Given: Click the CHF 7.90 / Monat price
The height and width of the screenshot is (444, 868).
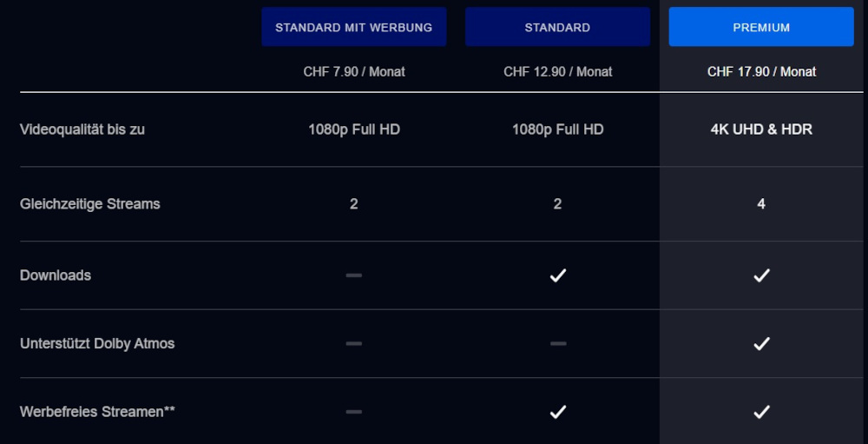Looking at the screenshot, I should coord(354,71).
